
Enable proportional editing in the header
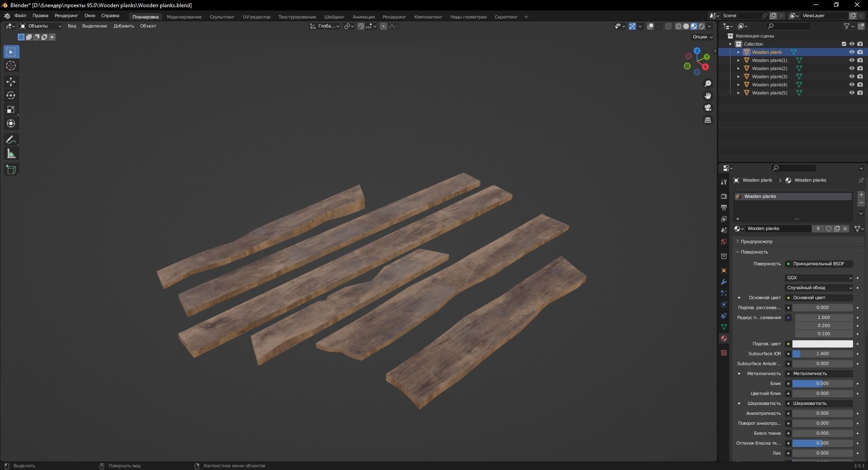point(383,26)
